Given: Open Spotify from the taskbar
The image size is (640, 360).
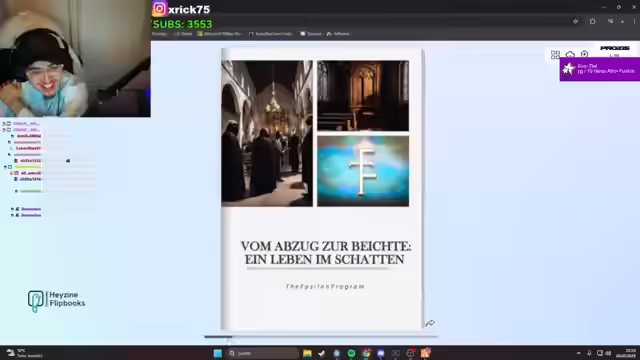Looking at the screenshot, I should click(x=351, y=353).
